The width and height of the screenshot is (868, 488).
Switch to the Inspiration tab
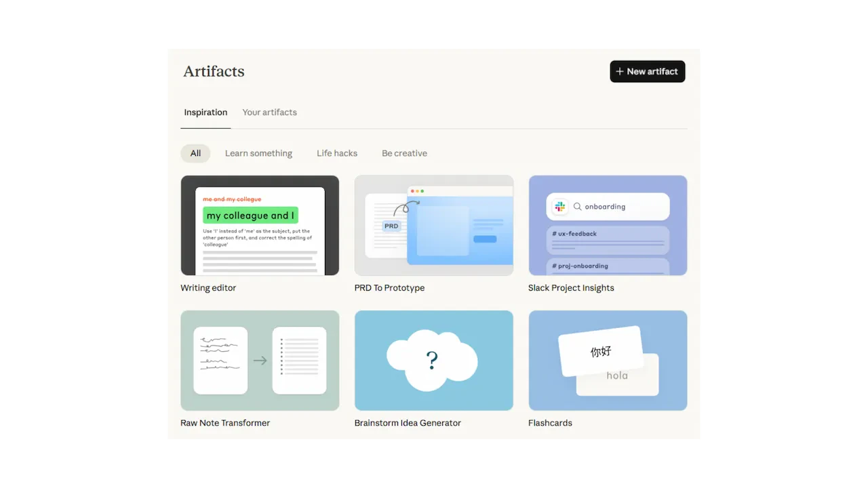pos(205,113)
